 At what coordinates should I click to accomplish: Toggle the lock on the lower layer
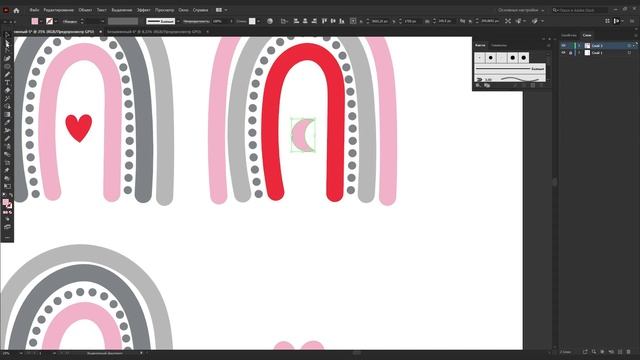tap(570, 53)
